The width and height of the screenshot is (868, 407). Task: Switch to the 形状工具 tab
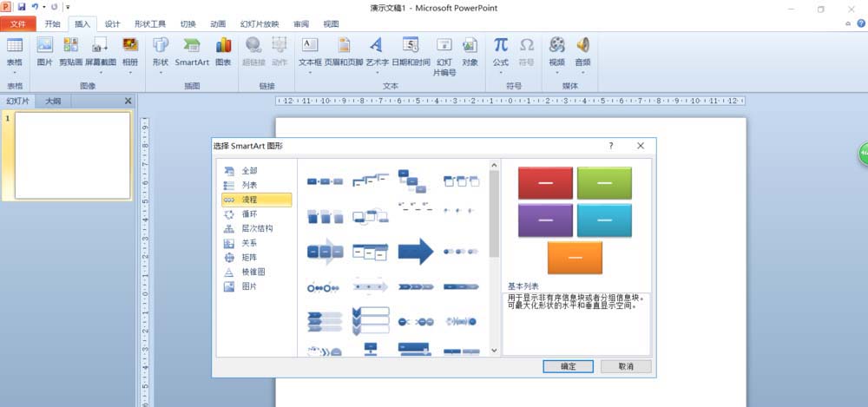[x=150, y=23]
